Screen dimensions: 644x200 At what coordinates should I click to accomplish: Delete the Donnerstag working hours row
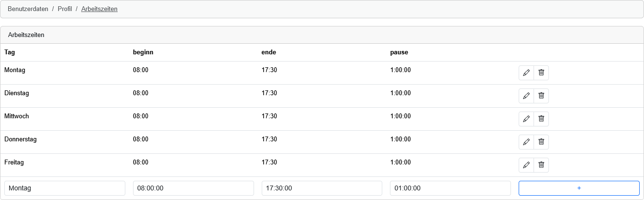click(541, 142)
